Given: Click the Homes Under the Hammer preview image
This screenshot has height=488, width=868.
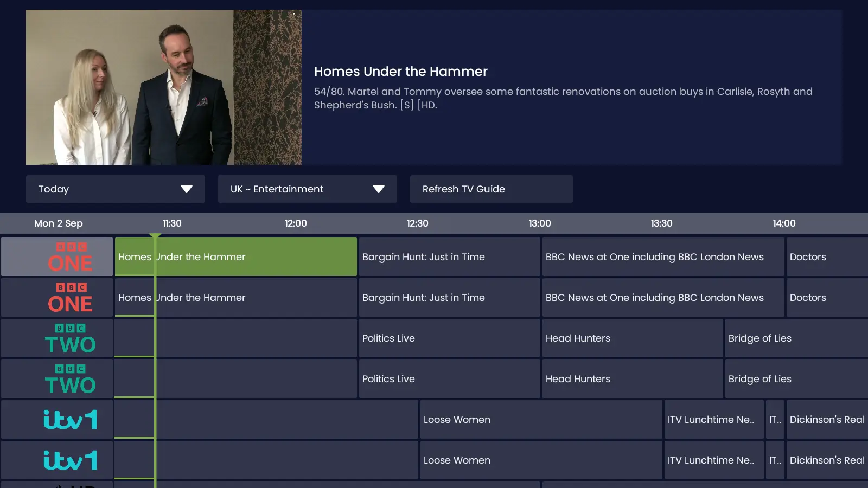Looking at the screenshot, I should tap(163, 87).
